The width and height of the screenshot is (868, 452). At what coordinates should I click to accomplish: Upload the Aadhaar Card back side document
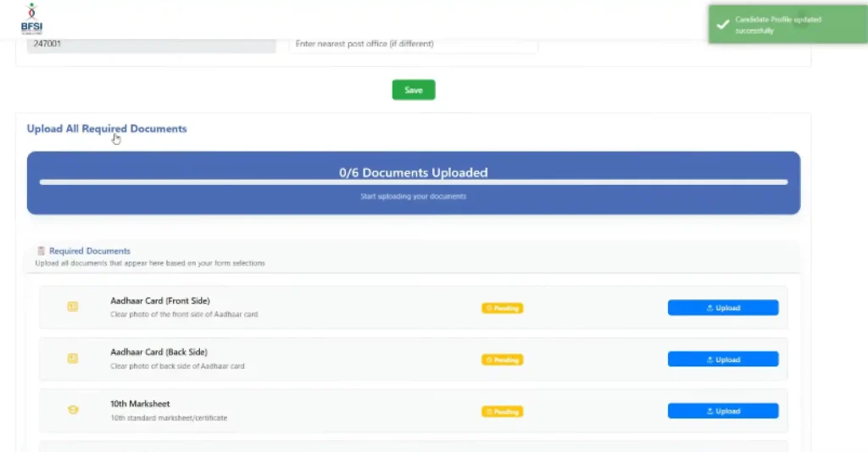(722, 360)
